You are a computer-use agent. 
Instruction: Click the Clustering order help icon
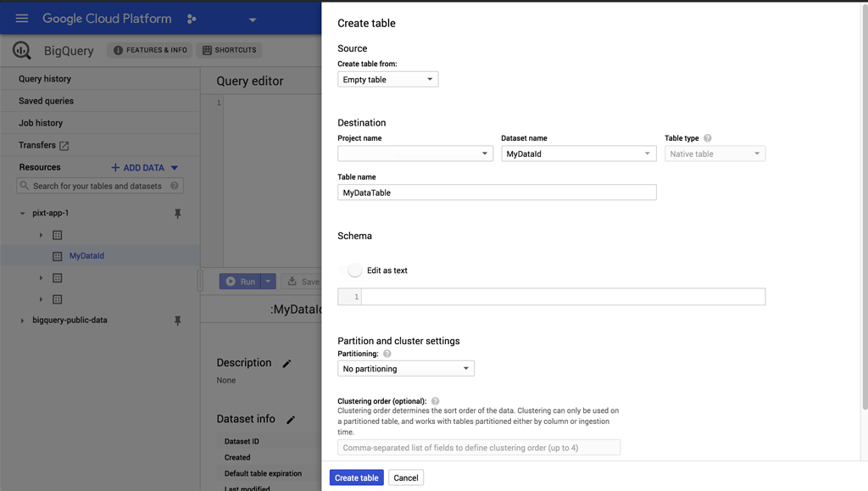click(x=435, y=401)
